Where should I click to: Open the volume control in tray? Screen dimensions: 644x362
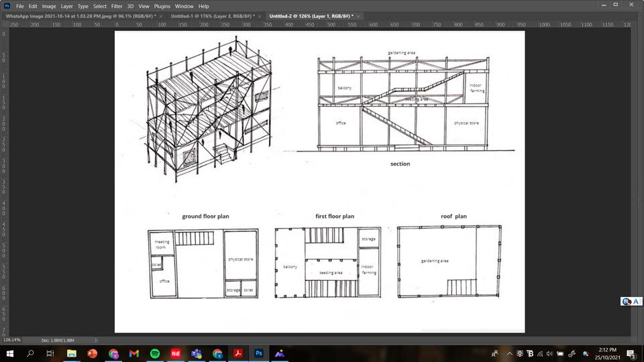click(549, 353)
